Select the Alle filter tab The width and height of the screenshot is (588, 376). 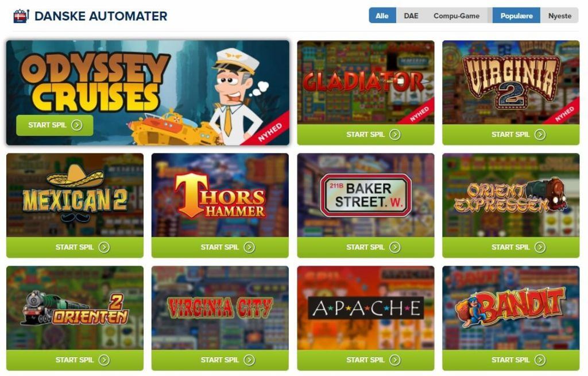point(382,16)
